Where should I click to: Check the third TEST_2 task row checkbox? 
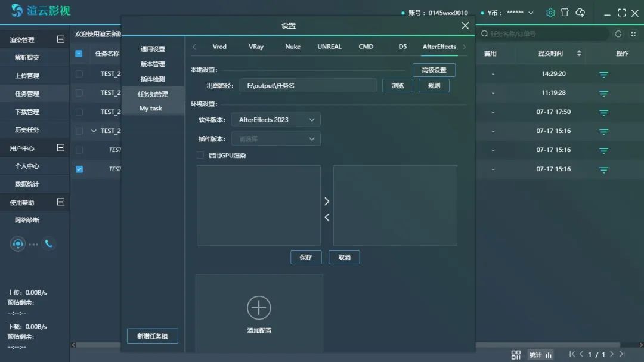click(79, 112)
